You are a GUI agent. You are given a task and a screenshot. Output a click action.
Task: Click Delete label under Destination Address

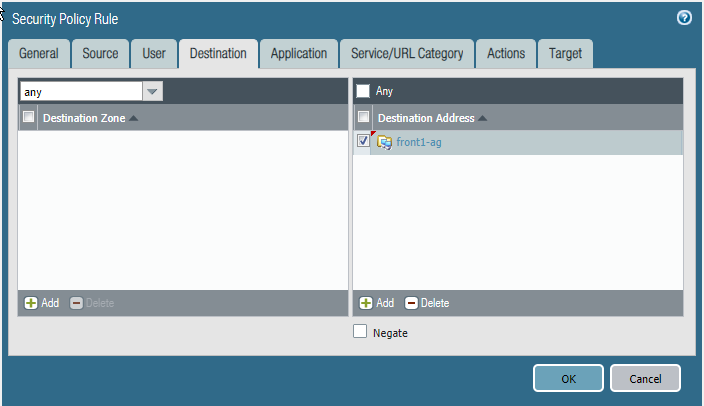pyautogui.click(x=435, y=303)
